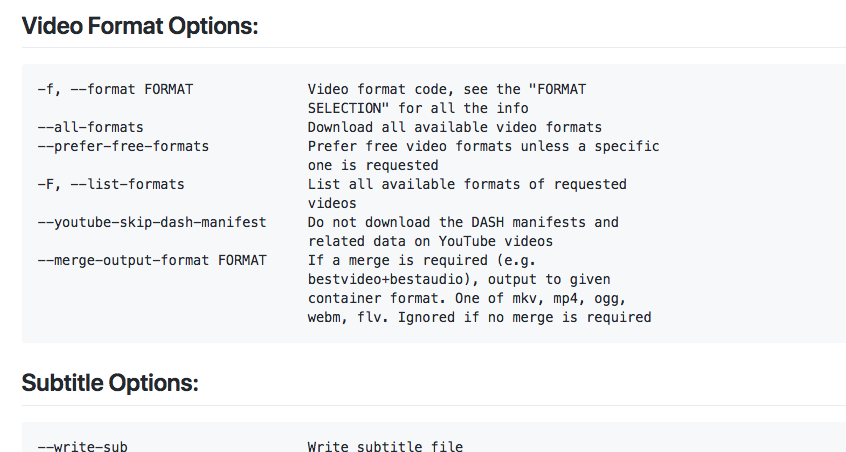The width and height of the screenshot is (846, 452).
Task: Click the "Download all available video formats" description
Action: [x=455, y=127]
